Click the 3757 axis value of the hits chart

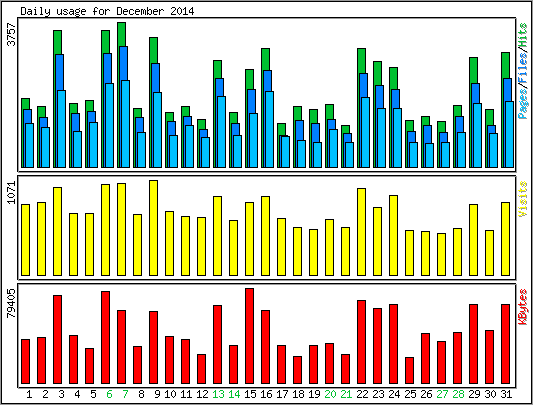[12, 34]
